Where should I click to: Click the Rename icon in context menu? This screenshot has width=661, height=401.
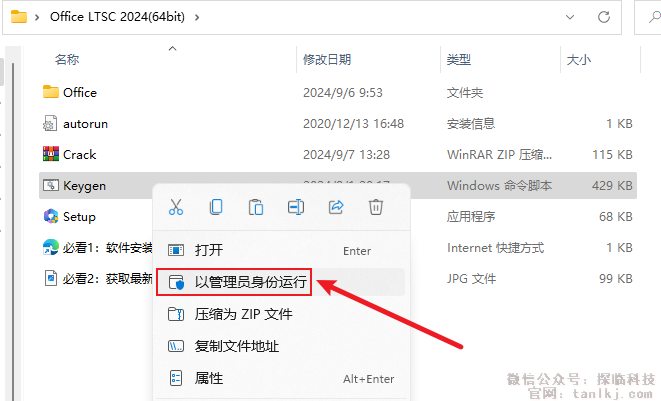[x=296, y=207]
